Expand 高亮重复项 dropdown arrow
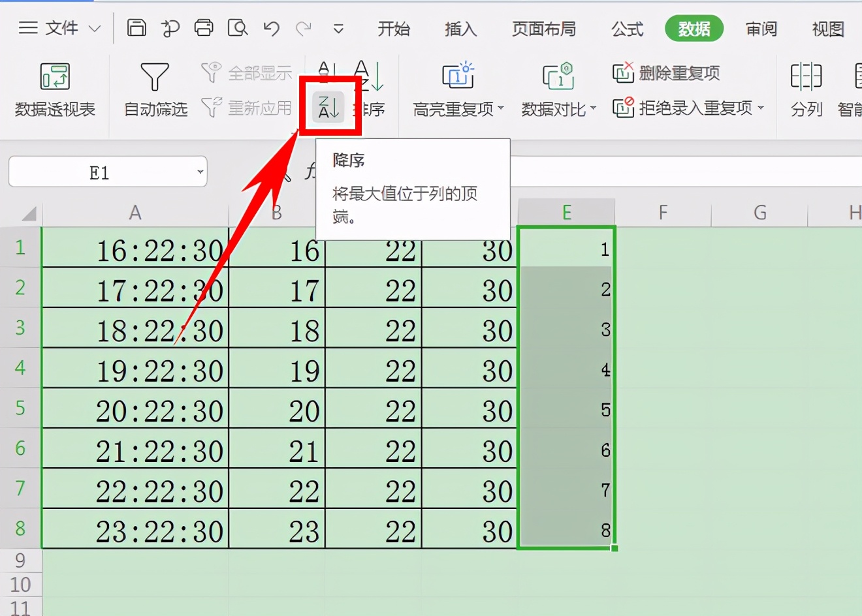Image resolution: width=862 pixels, height=616 pixels. 501,108
